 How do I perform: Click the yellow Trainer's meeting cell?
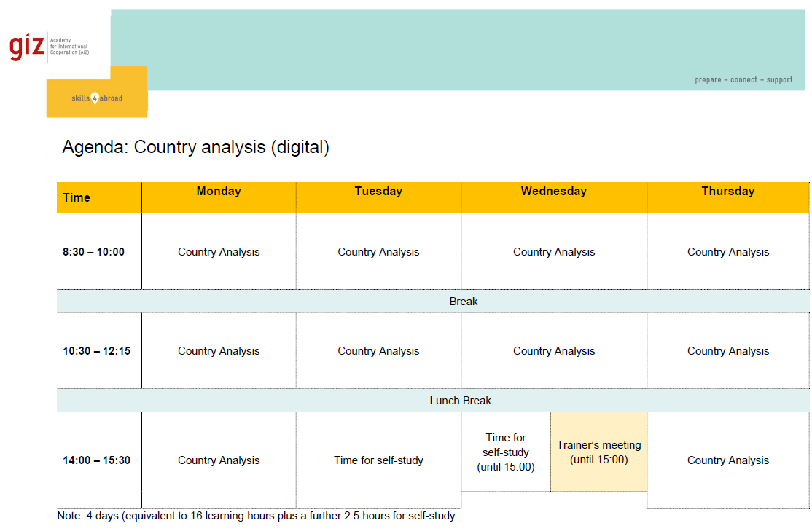click(598, 452)
